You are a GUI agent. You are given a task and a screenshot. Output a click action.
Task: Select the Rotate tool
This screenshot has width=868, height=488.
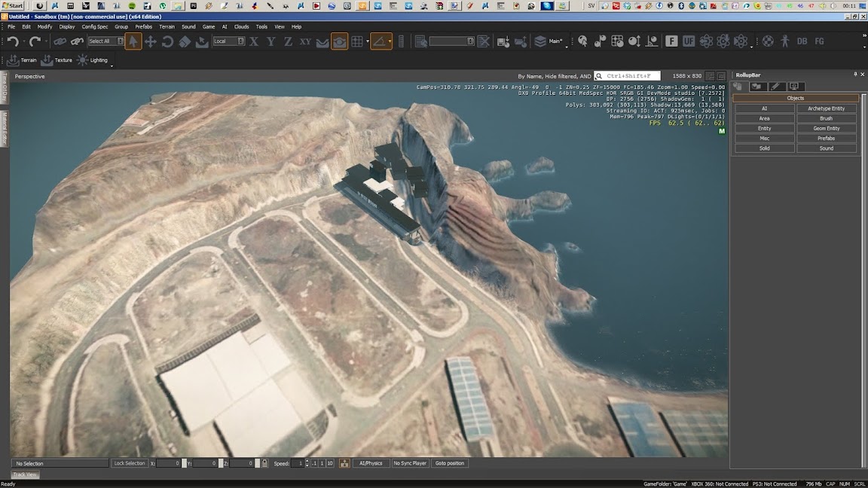[x=167, y=41]
